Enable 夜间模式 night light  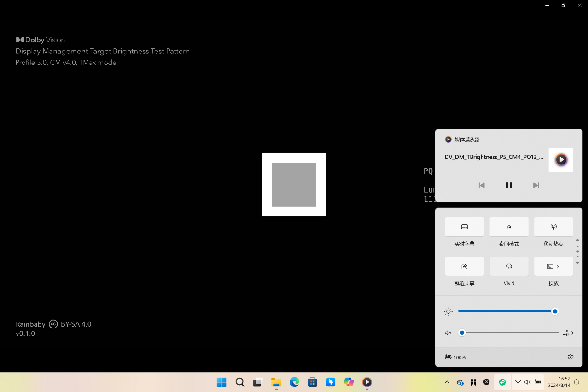[x=509, y=227]
